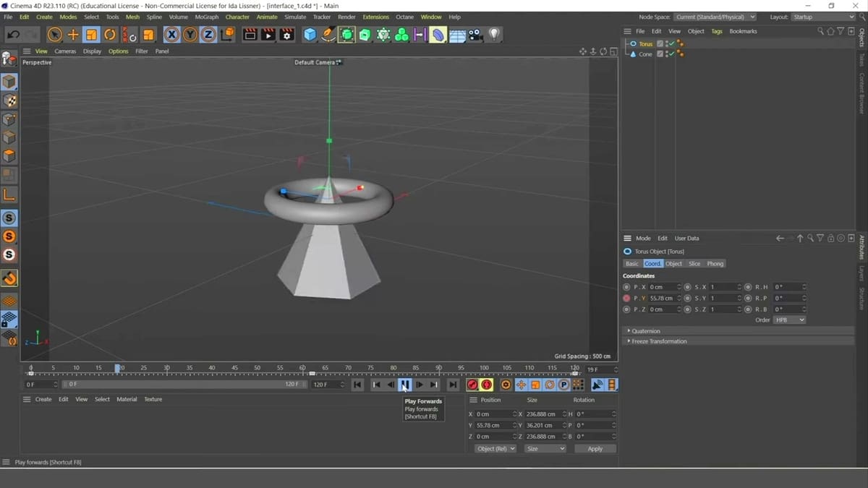868x488 pixels.
Task: Open the rotation Order HPB dropdown
Action: 789,320
